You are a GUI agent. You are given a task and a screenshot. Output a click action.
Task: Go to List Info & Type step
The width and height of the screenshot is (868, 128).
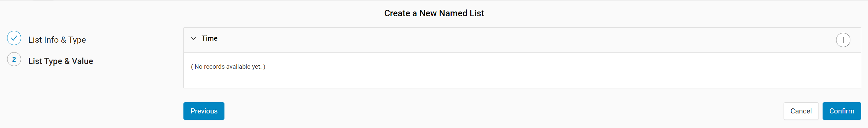57,40
